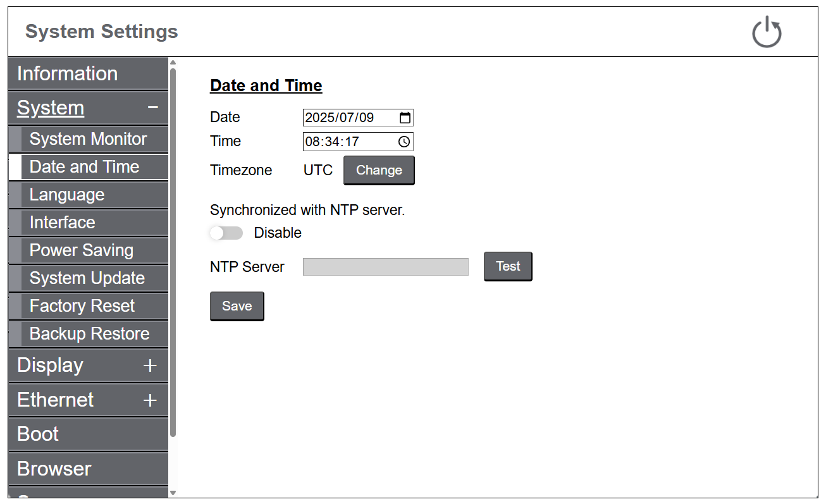Screen dimensions: 826x504
Task: Click the Date input field
Action: click(x=348, y=118)
